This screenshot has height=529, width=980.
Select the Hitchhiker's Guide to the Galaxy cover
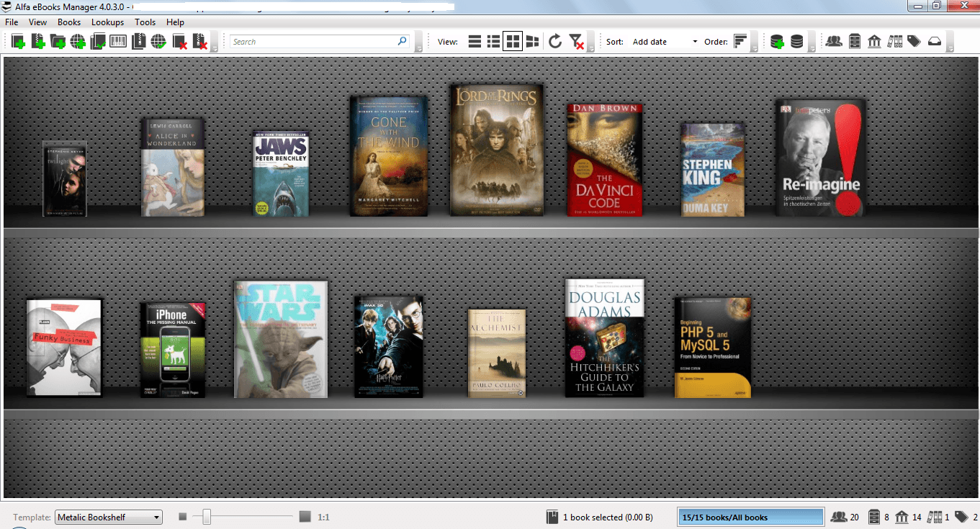605,338
